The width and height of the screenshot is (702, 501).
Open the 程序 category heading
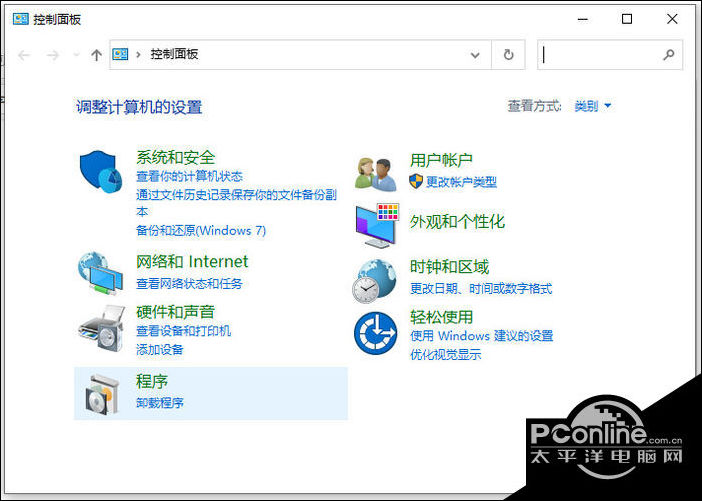(152, 381)
